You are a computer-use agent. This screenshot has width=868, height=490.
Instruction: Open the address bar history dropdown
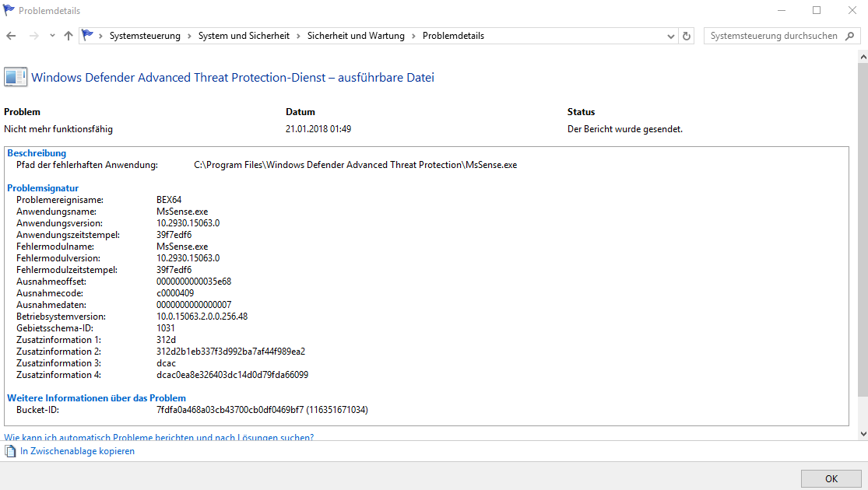[x=671, y=36]
